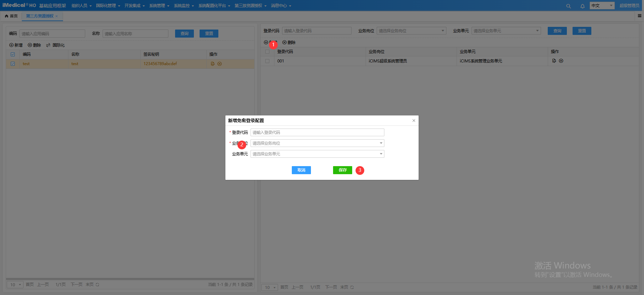The height and width of the screenshot is (295, 644).
Task: Click the search magnifier icon in header
Action: [568, 6]
